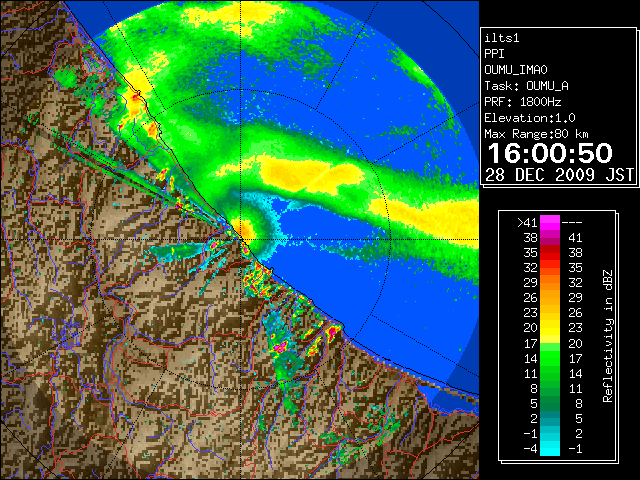Click the Max Range:80 km text
Viewport: 640px width, 480px height.
pos(536,134)
